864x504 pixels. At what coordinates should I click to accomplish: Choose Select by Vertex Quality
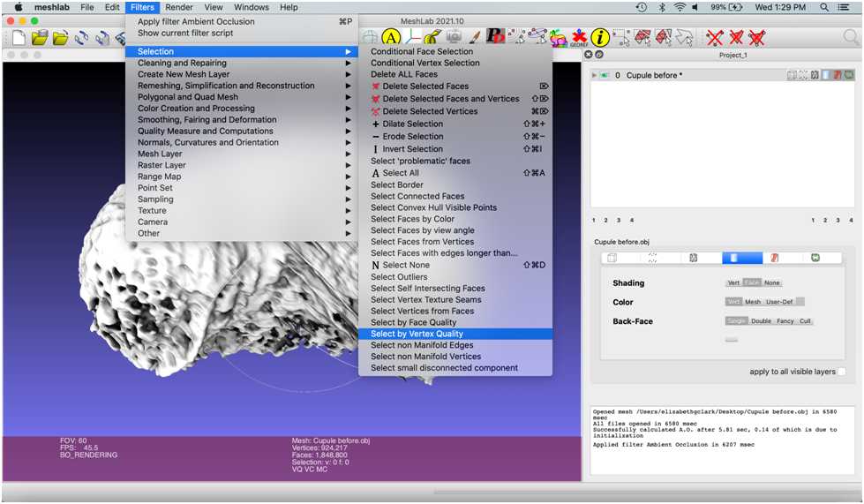click(x=455, y=334)
